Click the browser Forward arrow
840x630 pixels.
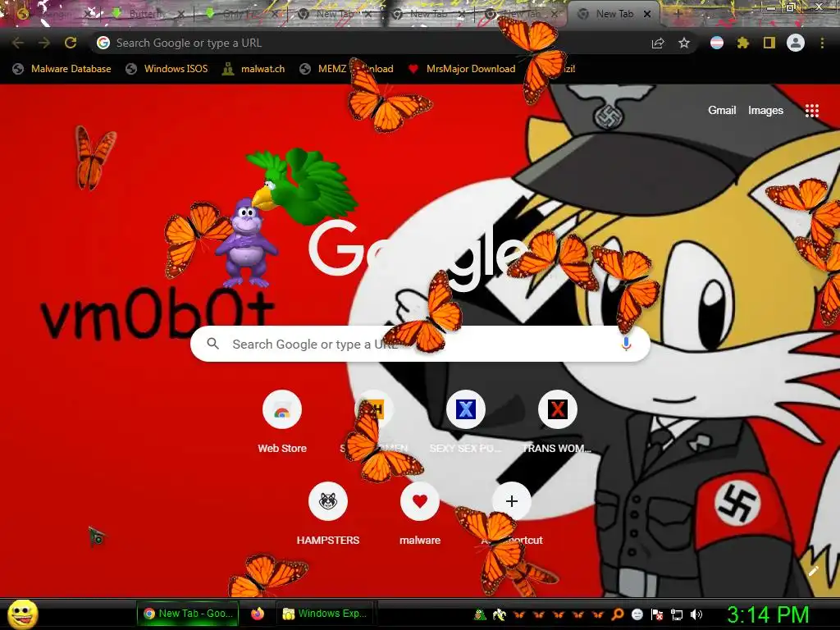point(44,43)
